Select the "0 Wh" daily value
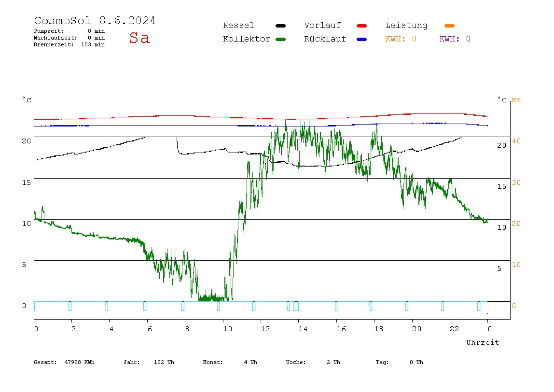The width and height of the screenshot is (554, 392). coord(416,362)
